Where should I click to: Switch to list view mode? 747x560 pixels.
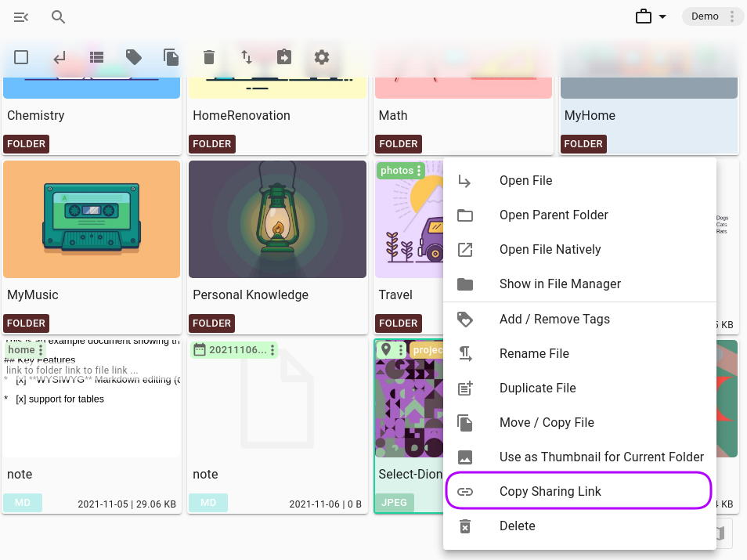click(96, 58)
